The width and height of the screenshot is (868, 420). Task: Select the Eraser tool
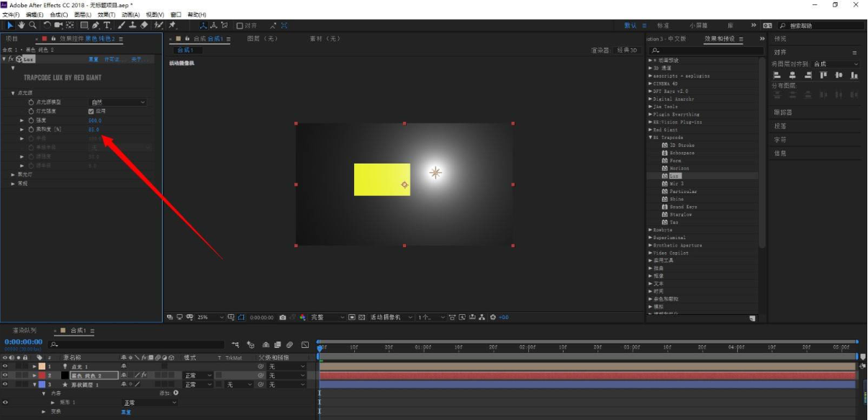tap(144, 25)
